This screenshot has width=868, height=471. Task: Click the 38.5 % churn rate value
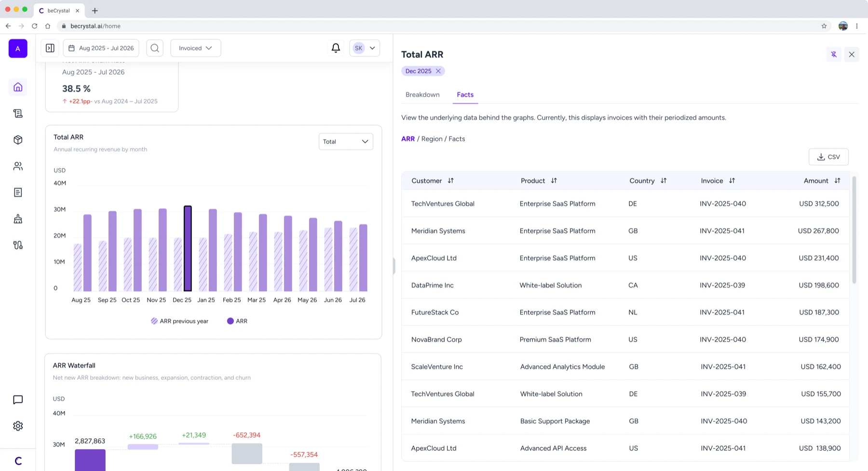tap(76, 89)
